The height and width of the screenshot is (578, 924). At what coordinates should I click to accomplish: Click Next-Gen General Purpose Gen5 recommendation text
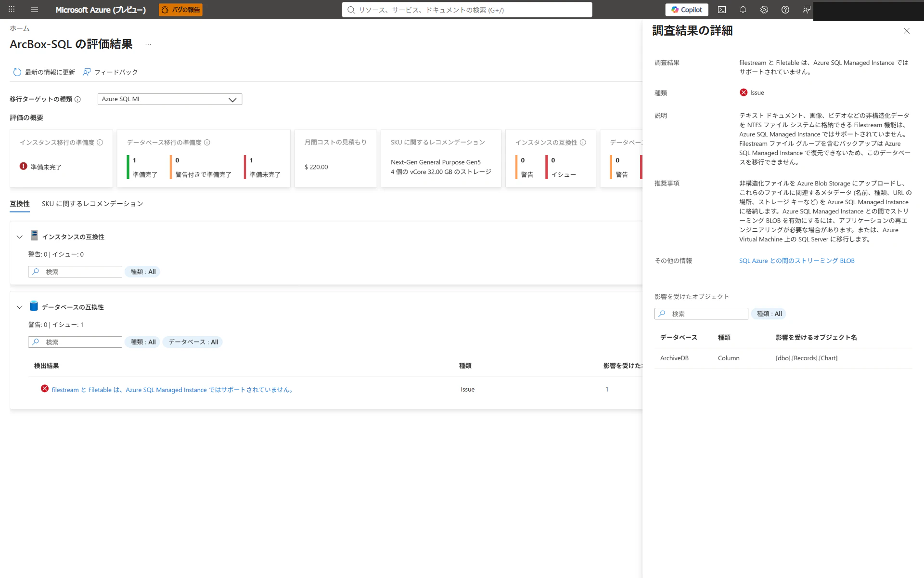click(436, 162)
